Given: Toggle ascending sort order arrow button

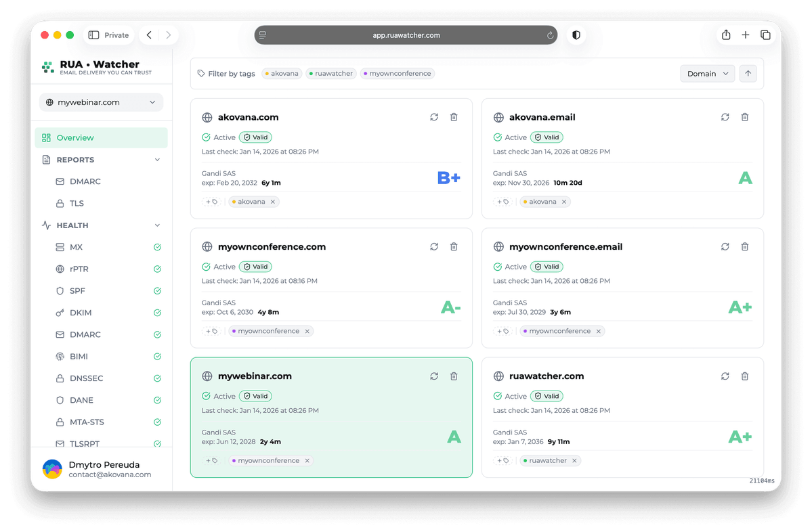Looking at the screenshot, I should pyautogui.click(x=748, y=74).
